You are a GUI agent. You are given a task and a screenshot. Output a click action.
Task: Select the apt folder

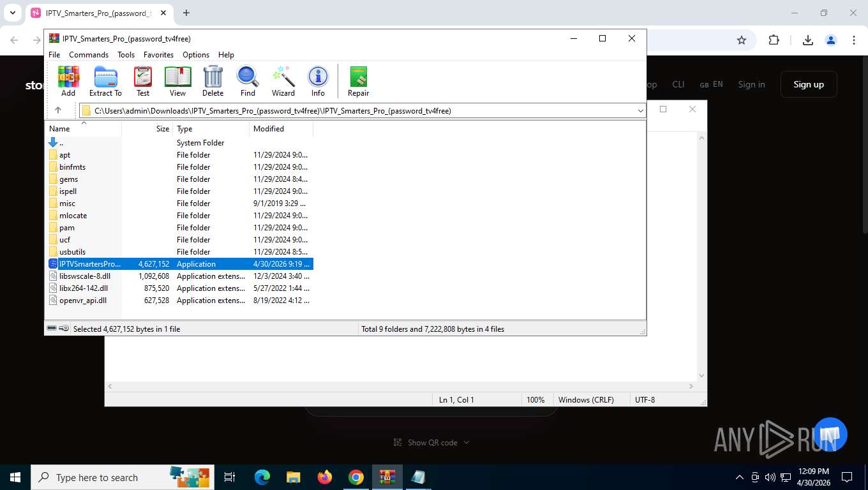click(x=180, y=155)
